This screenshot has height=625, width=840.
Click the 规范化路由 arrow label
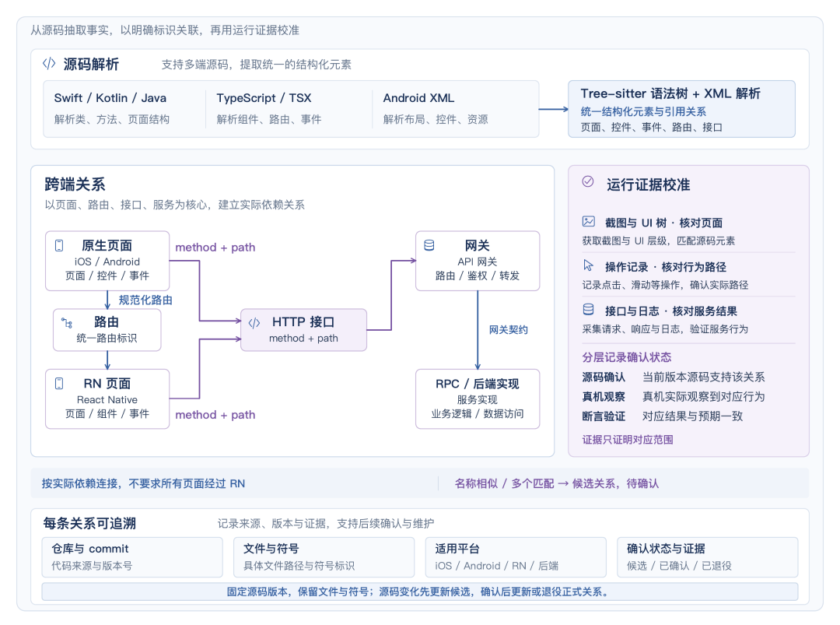[x=145, y=300]
